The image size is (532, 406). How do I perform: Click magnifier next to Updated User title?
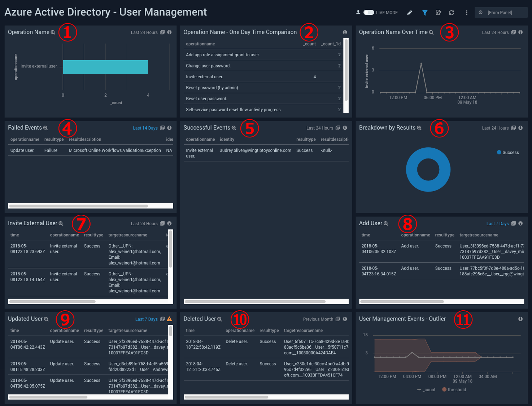(x=46, y=319)
